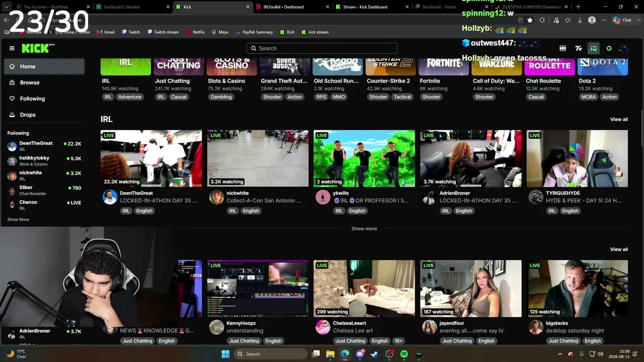Click View all for the IRL section
Viewport: 644px width, 362px height.
(619, 120)
